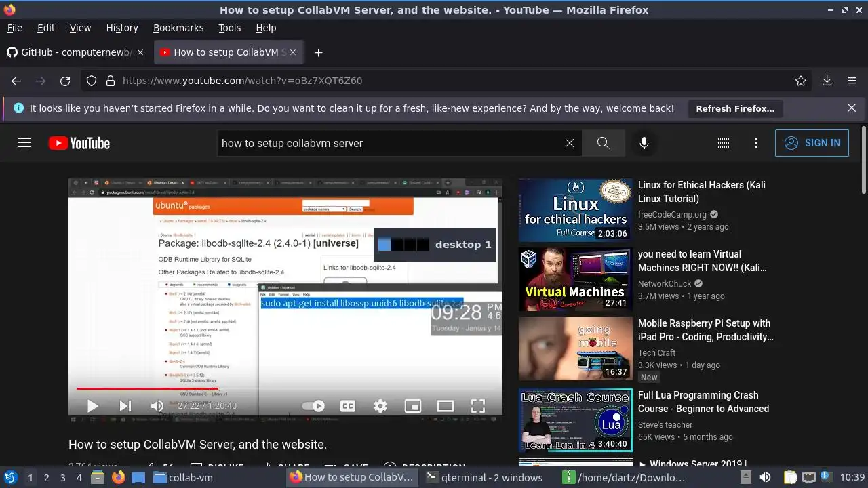Switch to GitHub computernewb tab
This screenshot has height=488, width=868.
coord(75,52)
